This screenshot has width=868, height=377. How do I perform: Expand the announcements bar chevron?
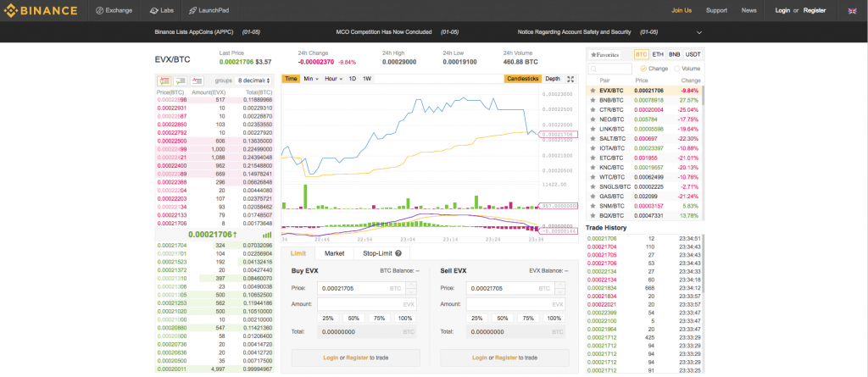[699, 32]
